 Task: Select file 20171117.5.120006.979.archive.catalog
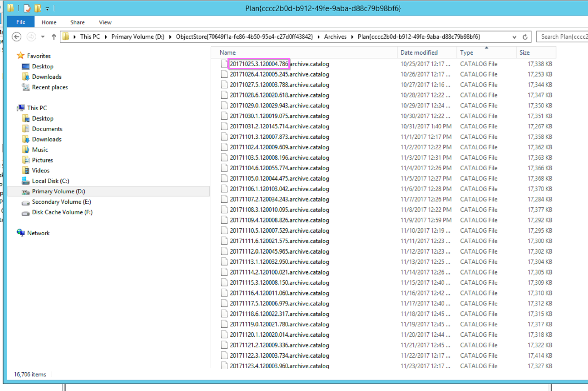point(279,304)
